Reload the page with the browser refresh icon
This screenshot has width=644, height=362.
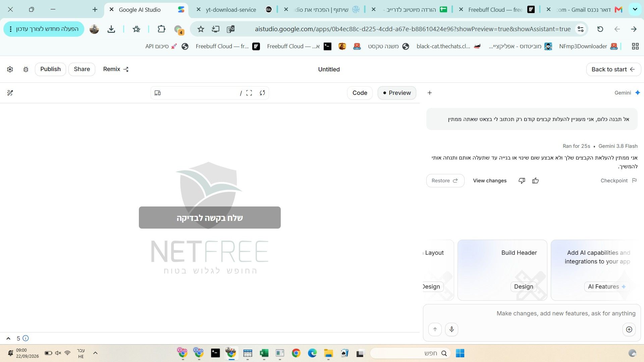pyautogui.click(x=600, y=29)
